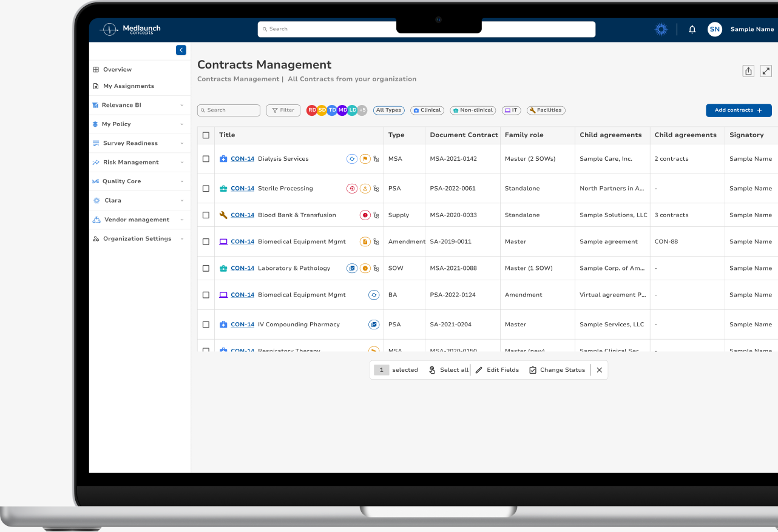Screen dimensions: 778x532
Task: Click the orange flag icon on Dialysis Services
Action: click(x=365, y=159)
